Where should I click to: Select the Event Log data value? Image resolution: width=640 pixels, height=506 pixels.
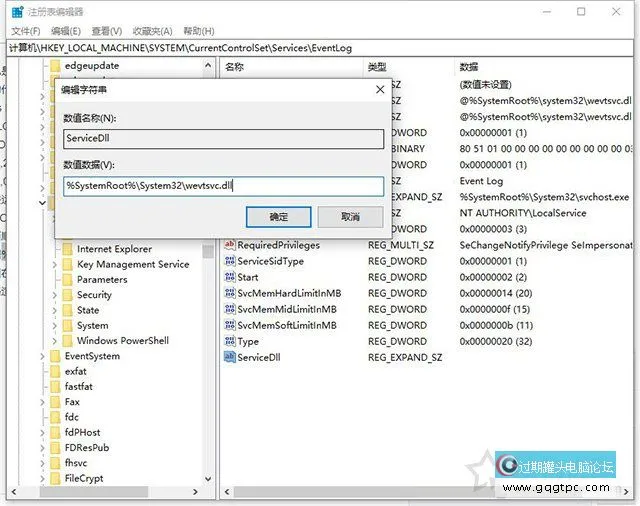pos(481,181)
